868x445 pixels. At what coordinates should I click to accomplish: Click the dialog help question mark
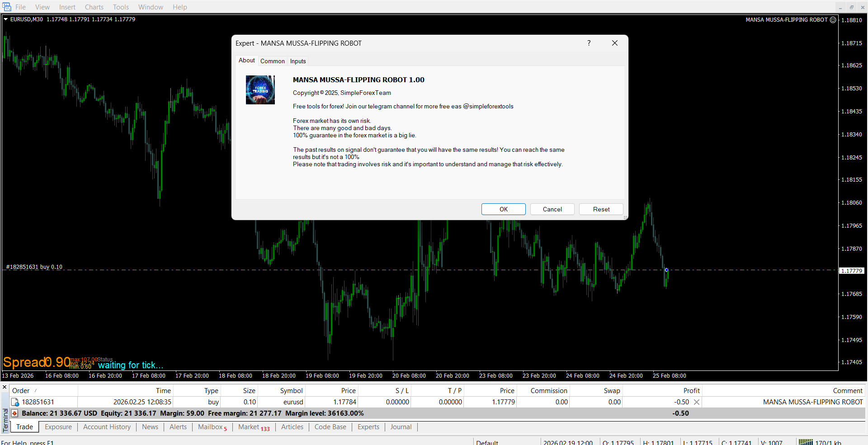pyautogui.click(x=589, y=43)
